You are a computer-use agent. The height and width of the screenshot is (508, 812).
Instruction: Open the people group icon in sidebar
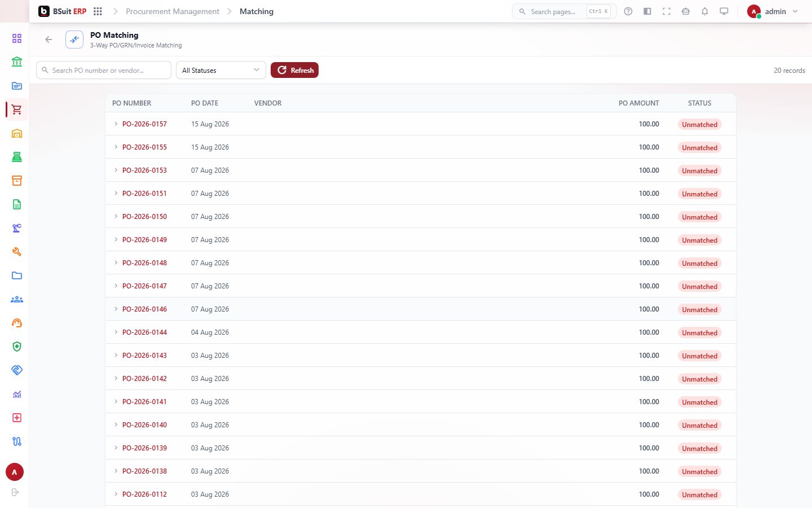pos(17,299)
